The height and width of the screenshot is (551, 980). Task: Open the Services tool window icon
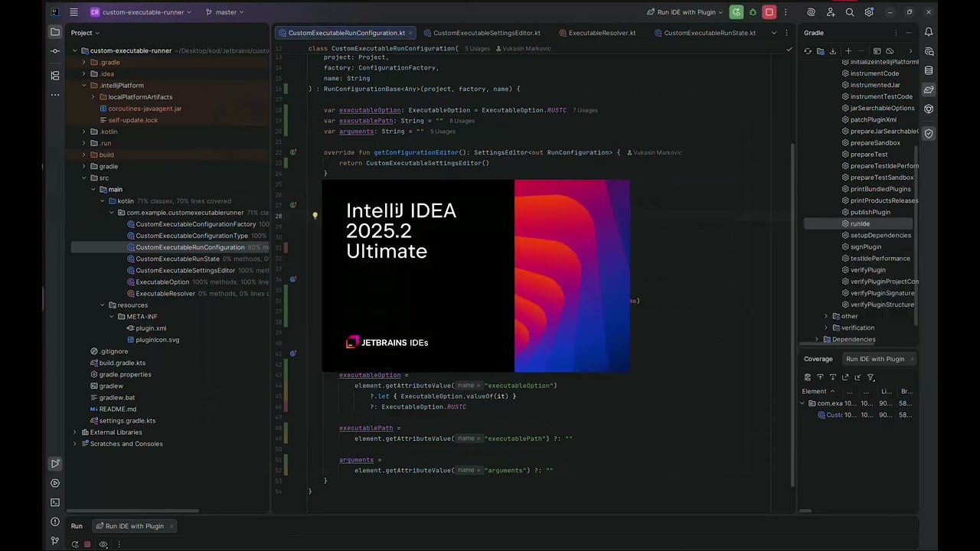[x=55, y=483]
